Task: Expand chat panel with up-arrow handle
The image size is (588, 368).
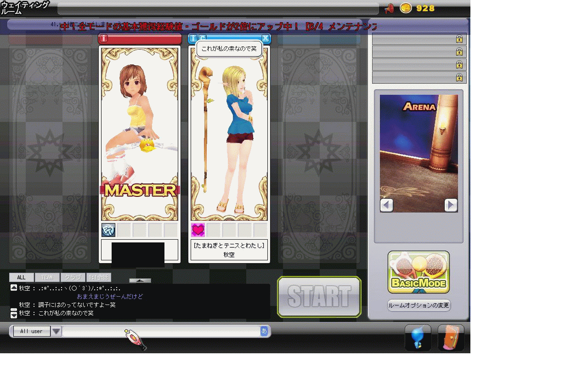Action: (140, 280)
